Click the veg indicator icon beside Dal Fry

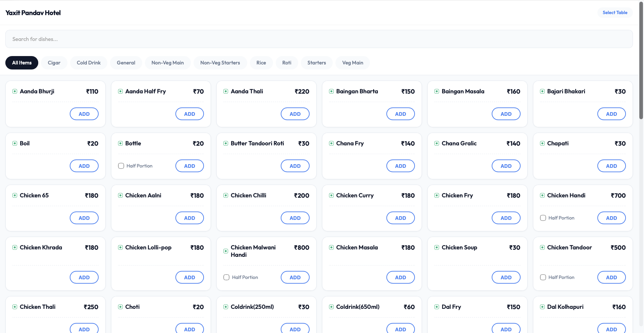437,307
